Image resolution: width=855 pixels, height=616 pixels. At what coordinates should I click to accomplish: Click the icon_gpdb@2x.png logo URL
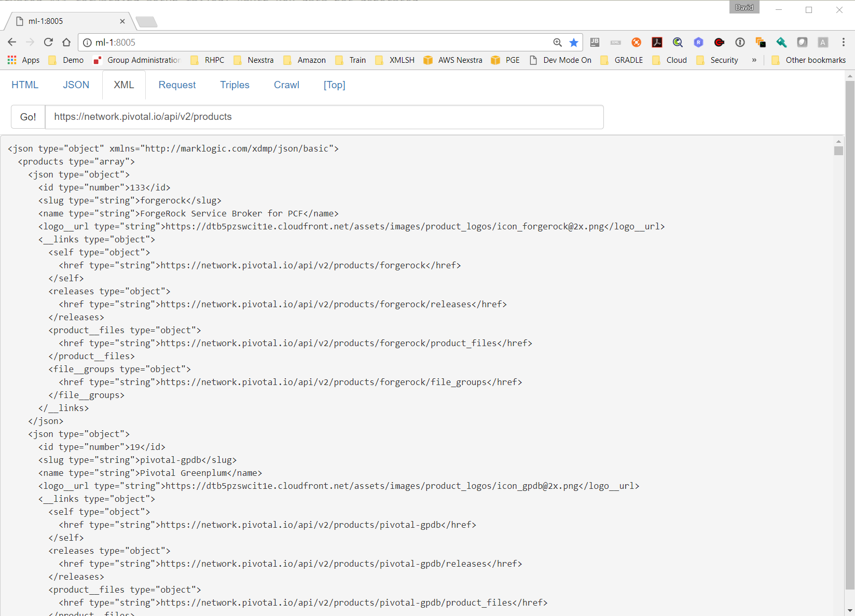(x=371, y=486)
